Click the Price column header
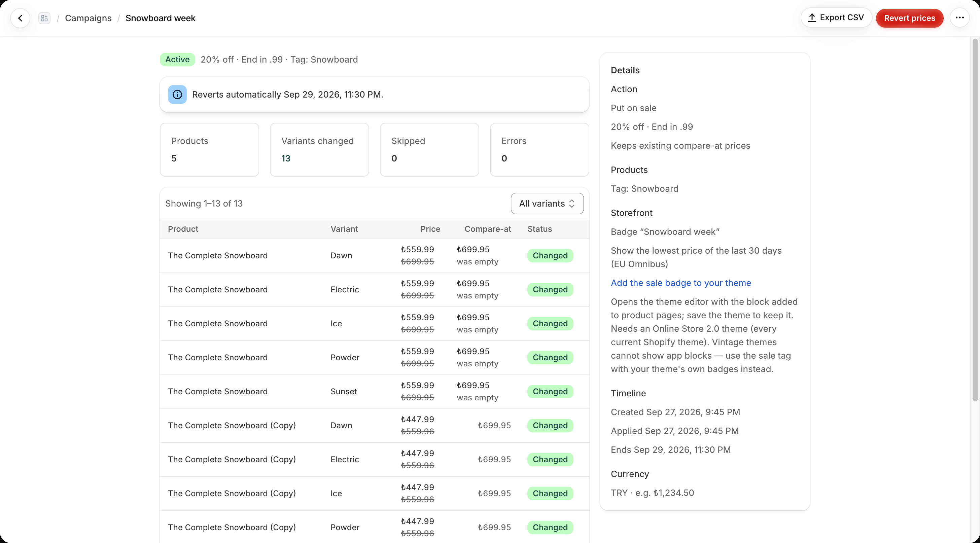Viewport: 980px width, 543px height. click(430, 229)
